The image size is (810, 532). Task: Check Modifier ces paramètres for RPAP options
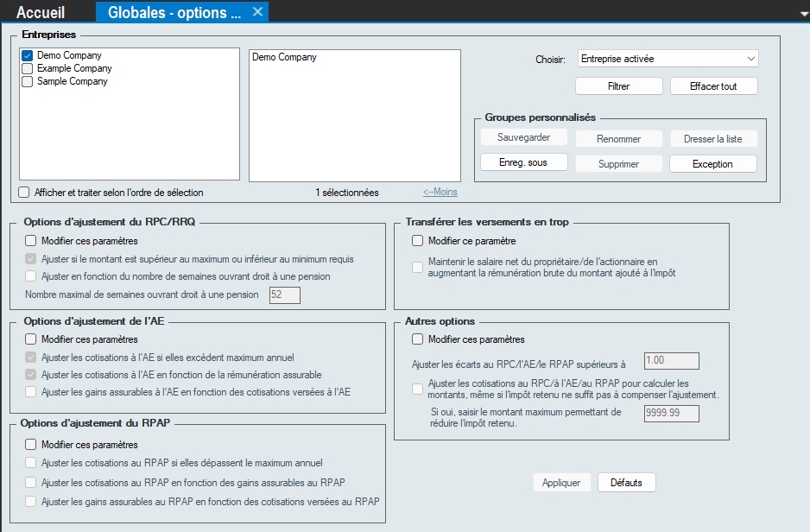(x=31, y=445)
